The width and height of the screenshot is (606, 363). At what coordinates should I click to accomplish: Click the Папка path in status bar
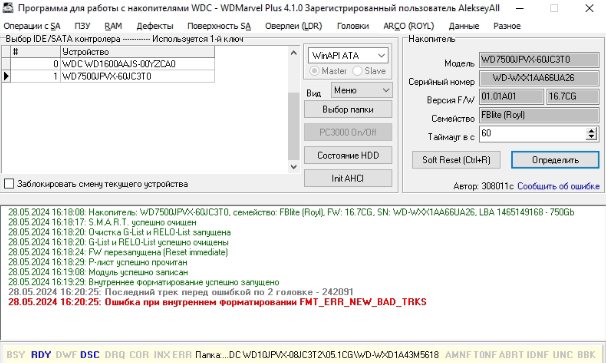click(x=317, y=354)
